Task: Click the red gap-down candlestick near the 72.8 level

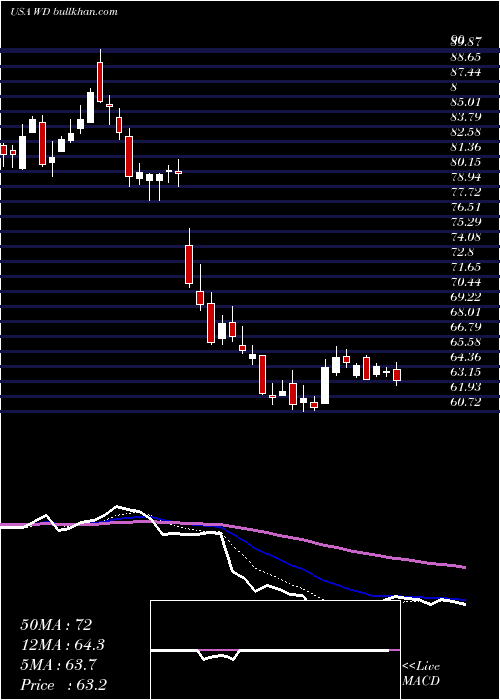Action: pos(189,264)
